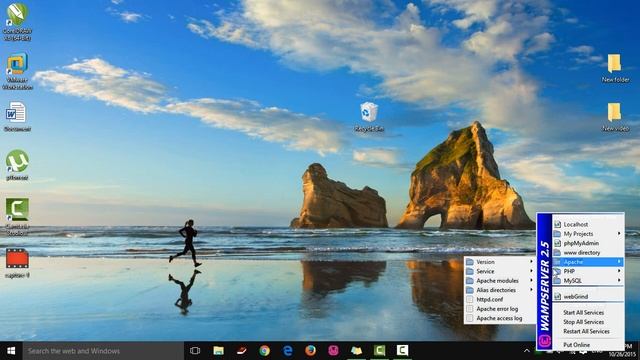Switch to the white Camtasia Recorder taskbar app

click(x=402, y=351)
